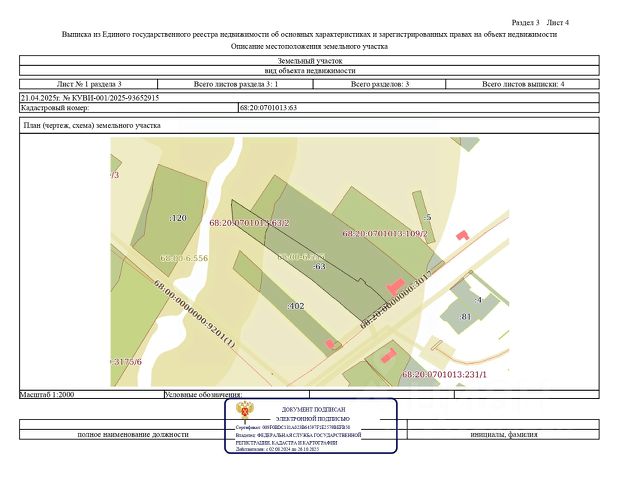Screen dimensions: 619x479
Task: Click 'План (чертеж, схема) земельного участка' heading
Action: click(x=92, y=126)
